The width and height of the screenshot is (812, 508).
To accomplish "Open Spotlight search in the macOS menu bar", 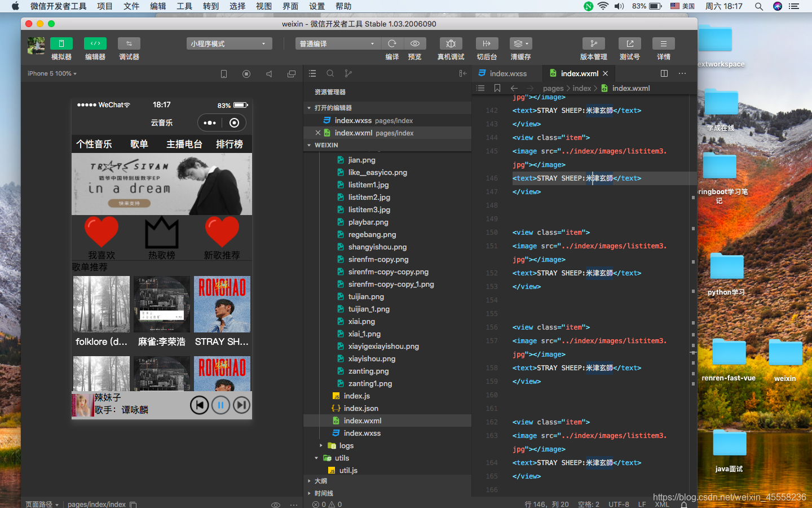I will 759,6.
